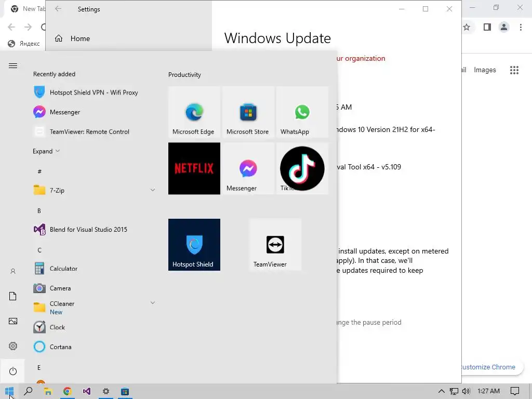
Task: Launch Cortana from the app list
Action: [94, 347]
